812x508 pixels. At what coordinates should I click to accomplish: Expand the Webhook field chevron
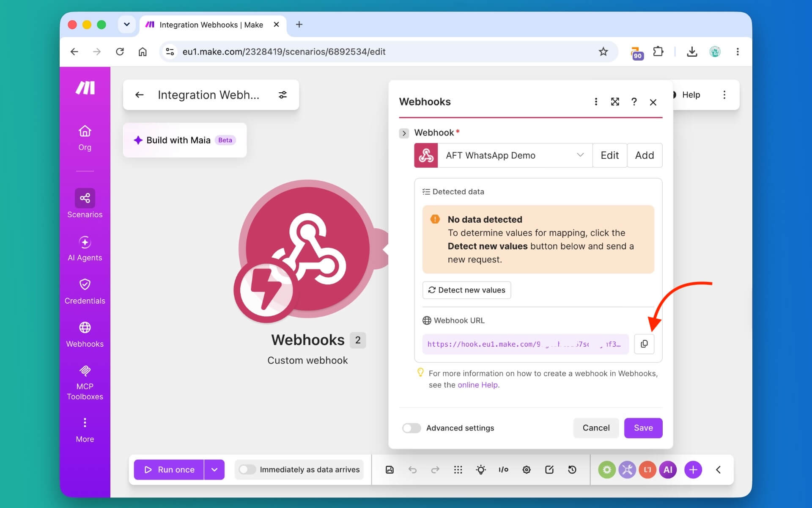pyautogui.click(x=404, y=133)
